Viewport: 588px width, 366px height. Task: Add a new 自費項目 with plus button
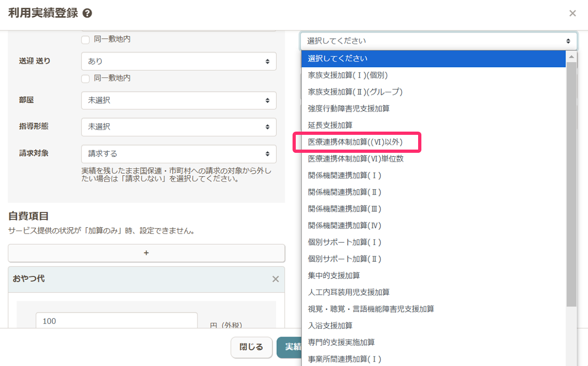[x=146, y=253]
